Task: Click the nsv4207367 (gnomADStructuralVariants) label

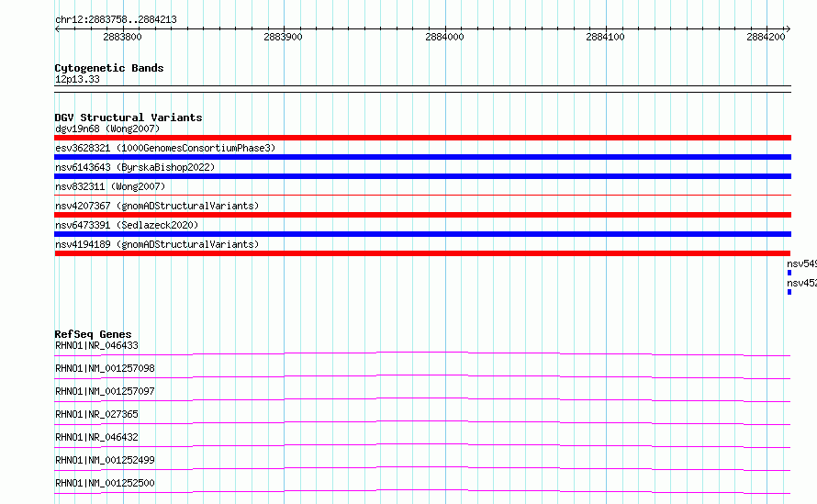Action: click(157, 206)
